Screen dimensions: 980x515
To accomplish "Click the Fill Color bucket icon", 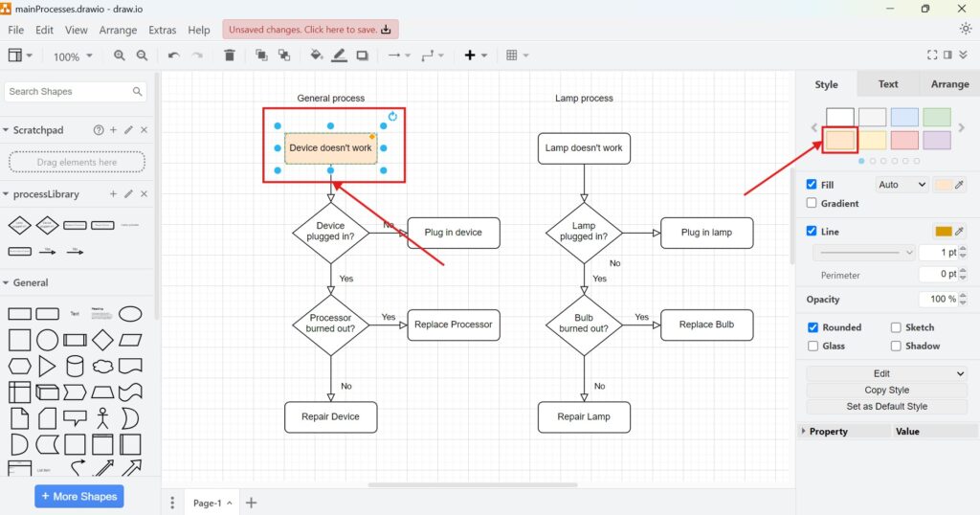I will pos(317,56).
